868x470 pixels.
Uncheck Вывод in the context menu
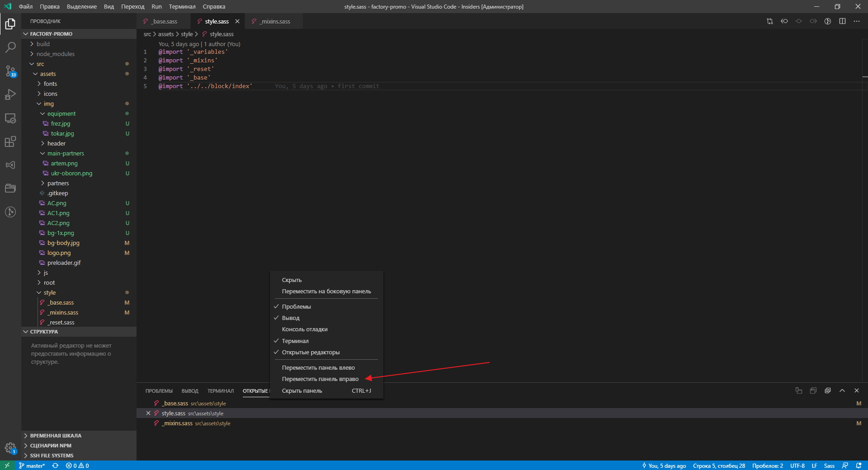326,318
